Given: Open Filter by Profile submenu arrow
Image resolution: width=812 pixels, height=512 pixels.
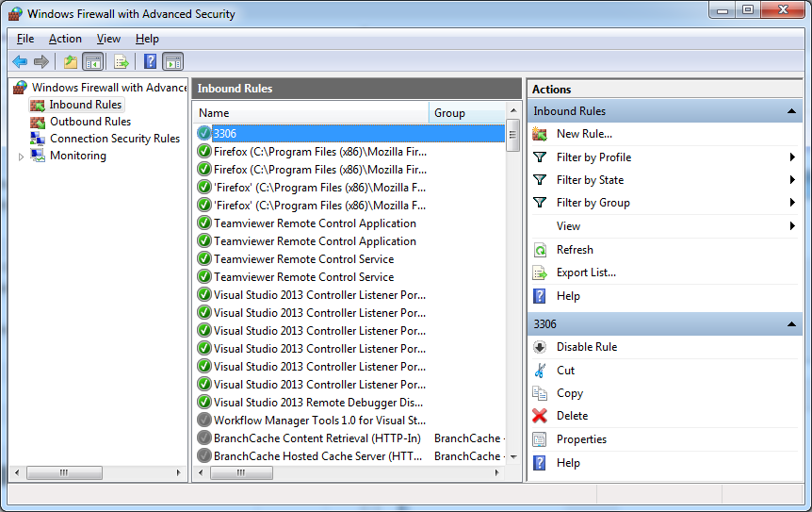Looking at the screenshot, I should coord(792,157).
